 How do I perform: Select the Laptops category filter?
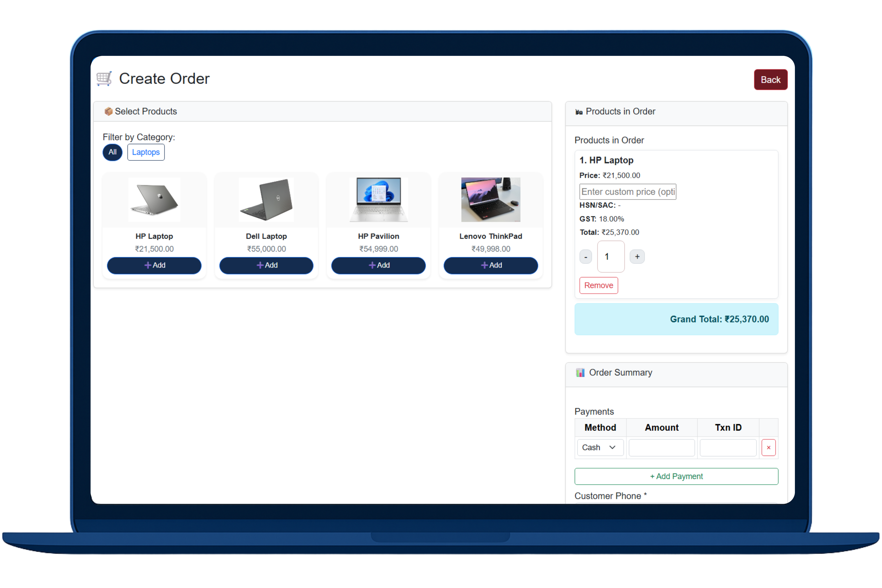[146, 152]
